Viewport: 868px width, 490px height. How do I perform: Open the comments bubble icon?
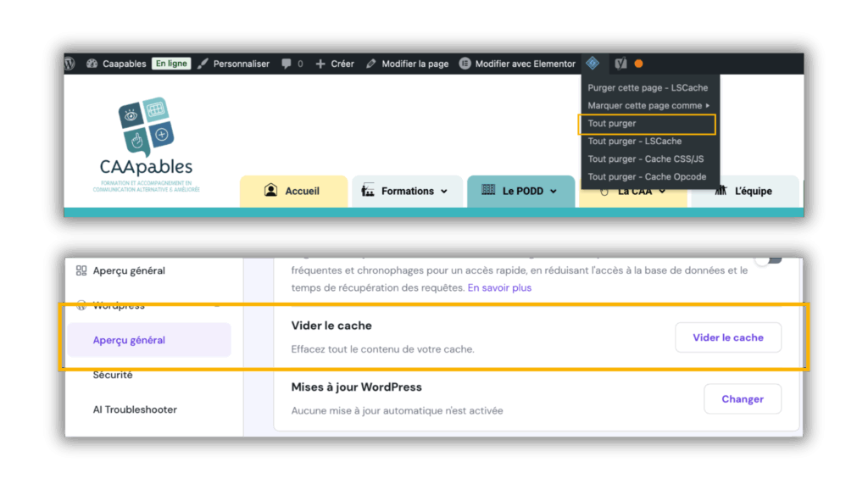point(287,64)
